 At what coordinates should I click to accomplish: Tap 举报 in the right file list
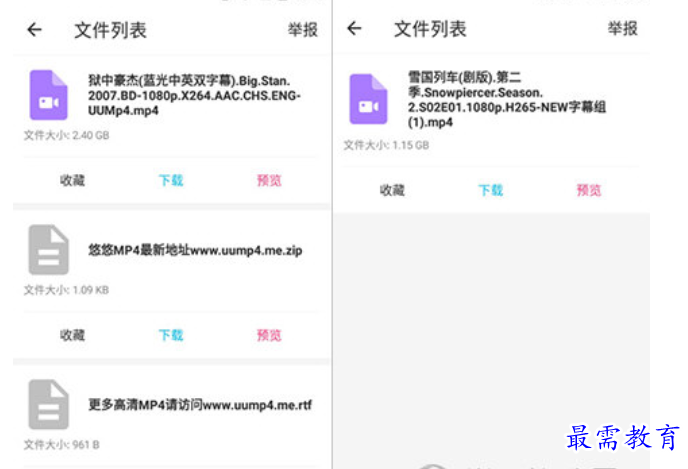point(622,29)
